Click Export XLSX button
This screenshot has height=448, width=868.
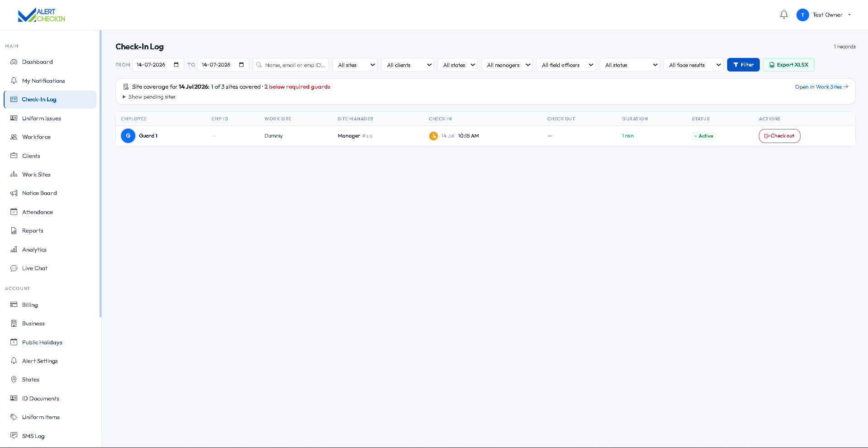click(788, 65)
